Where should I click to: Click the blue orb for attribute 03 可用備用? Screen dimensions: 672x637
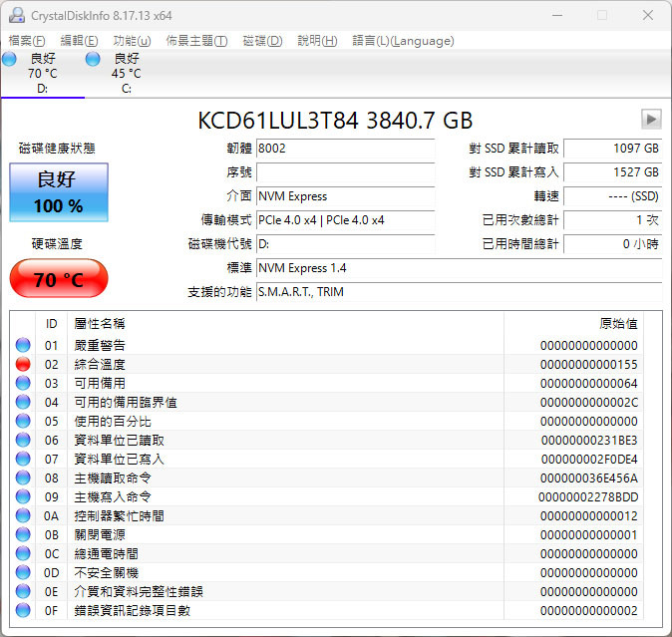[x=23, y=383]
